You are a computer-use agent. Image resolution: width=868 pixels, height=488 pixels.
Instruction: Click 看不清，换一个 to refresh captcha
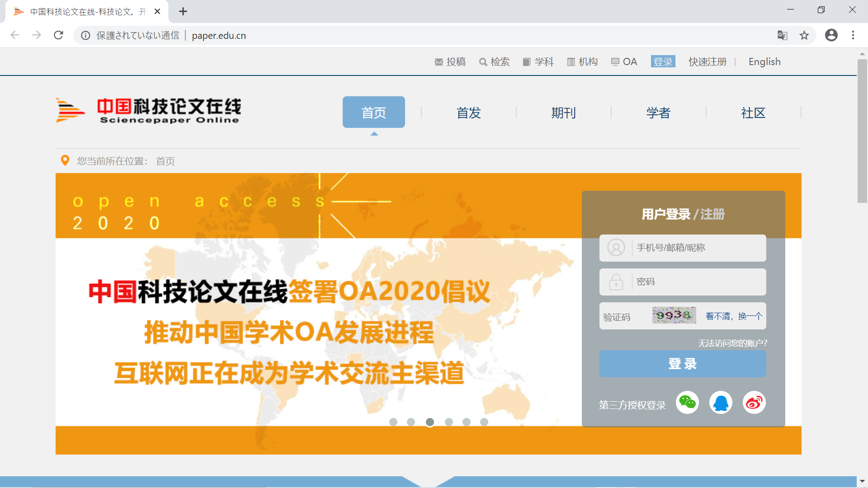tap(734, 316)
